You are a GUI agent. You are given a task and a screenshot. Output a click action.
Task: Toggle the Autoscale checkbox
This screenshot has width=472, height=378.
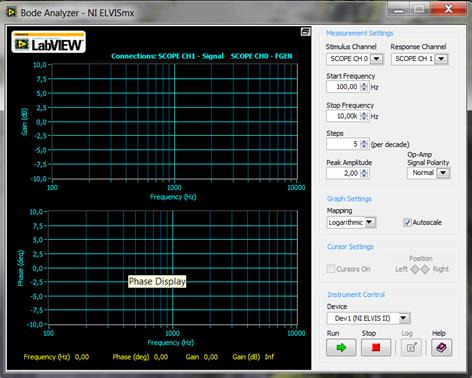[407, 222]
